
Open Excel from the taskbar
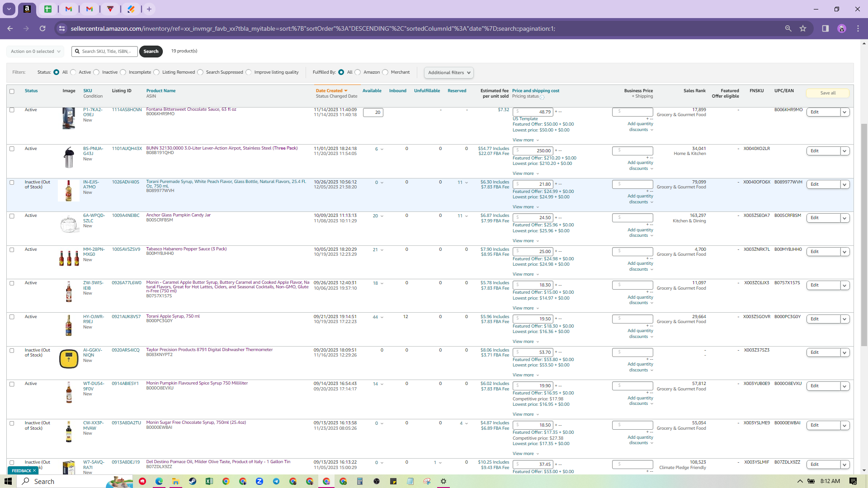pos(209,482)
